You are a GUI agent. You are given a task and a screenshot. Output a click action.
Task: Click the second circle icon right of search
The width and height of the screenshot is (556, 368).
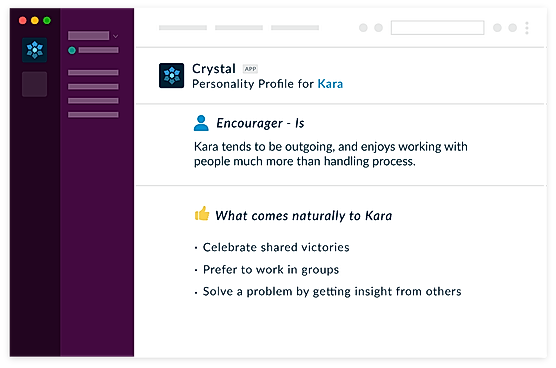click(x=513, y=28)
